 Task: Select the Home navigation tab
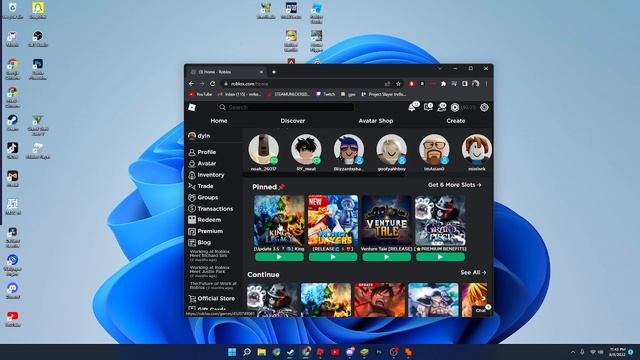click(219, 121)
